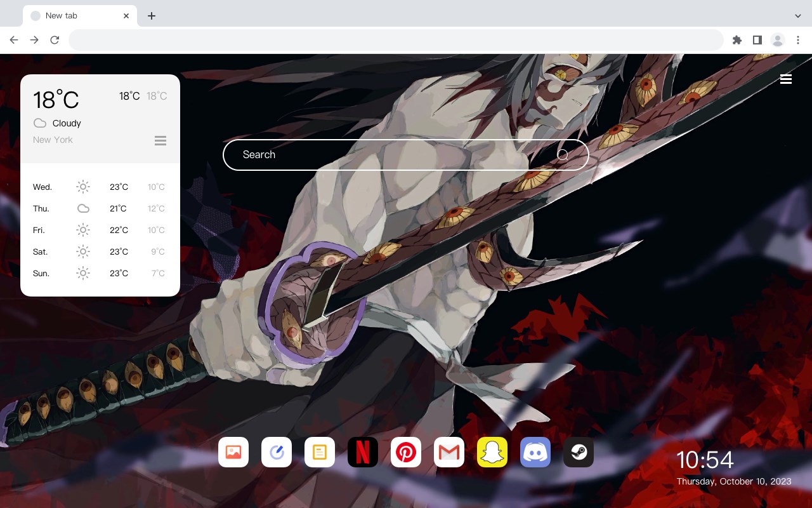Open the blue checkmark to-do shortcut
The image size is (812, 508).
click(x=277, y=452)
